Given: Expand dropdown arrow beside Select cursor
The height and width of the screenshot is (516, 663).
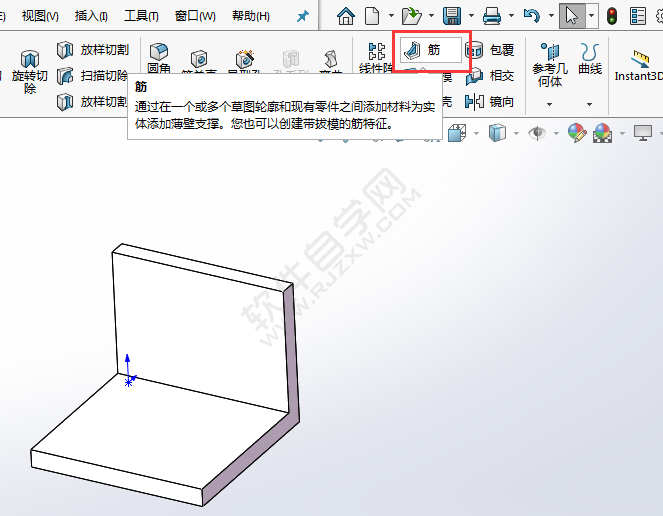Looking at the screenshot, I should pos(592,16).
